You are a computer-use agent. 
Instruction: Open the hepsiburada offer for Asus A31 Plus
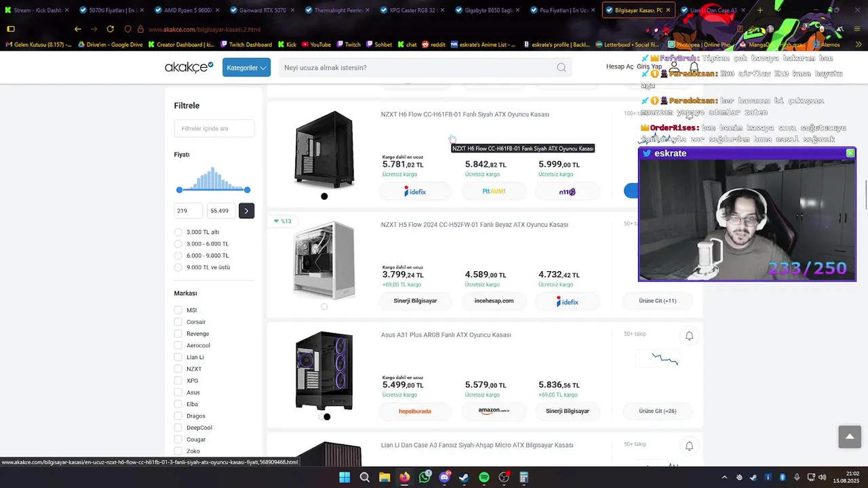click(415, 411)
